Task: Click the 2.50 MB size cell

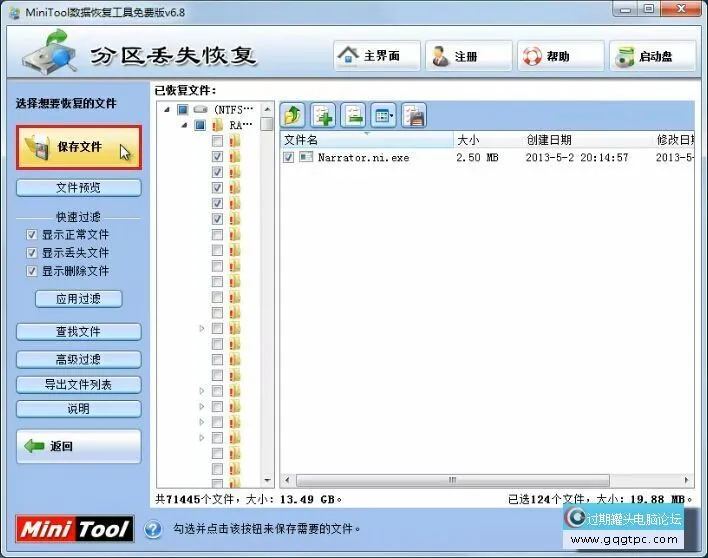Action: point(477,158)
